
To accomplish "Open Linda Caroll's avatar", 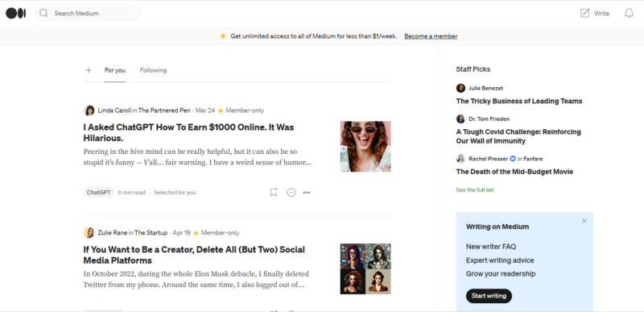I will click(89, 110).
